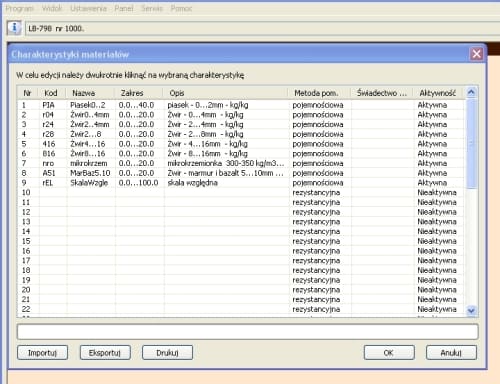Open the Widok menu
500x384 pixels.
pos(52,8)
